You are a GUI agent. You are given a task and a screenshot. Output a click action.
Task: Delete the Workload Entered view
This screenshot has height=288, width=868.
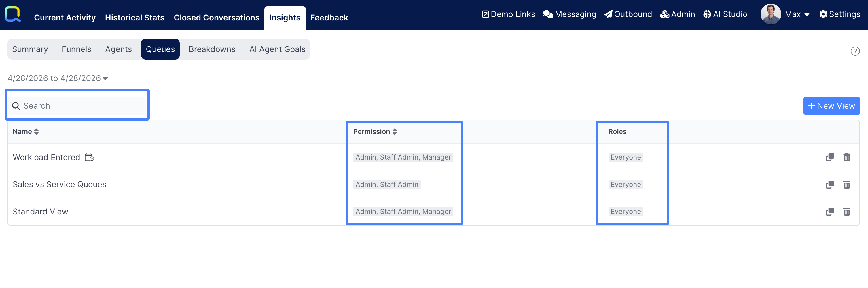click(846, 157)
